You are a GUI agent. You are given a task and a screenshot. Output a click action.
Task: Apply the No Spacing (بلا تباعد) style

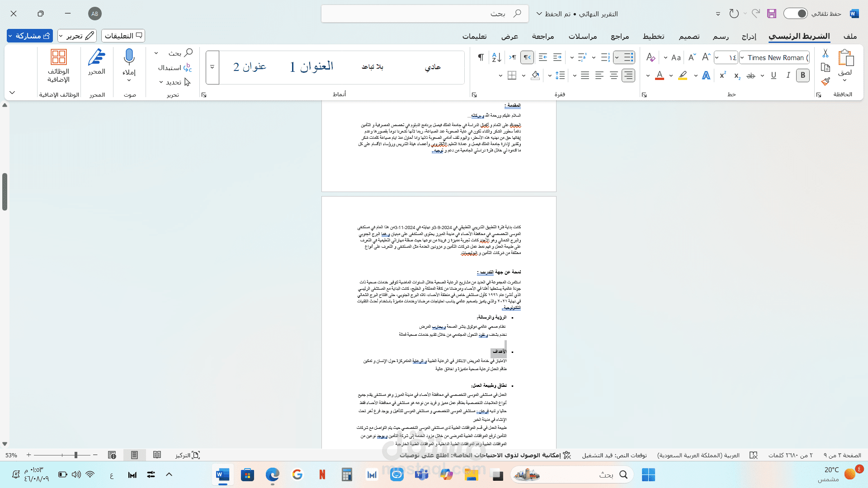click(372, 67)
